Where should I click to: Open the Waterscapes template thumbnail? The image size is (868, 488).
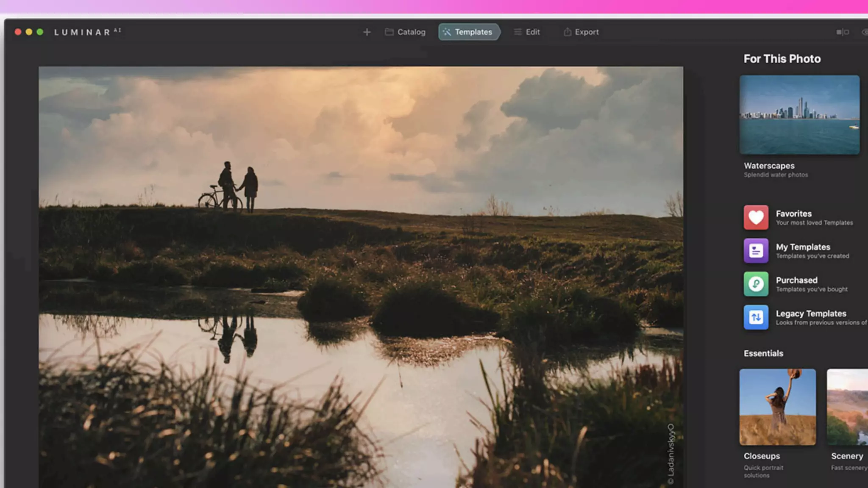point(799,115)
